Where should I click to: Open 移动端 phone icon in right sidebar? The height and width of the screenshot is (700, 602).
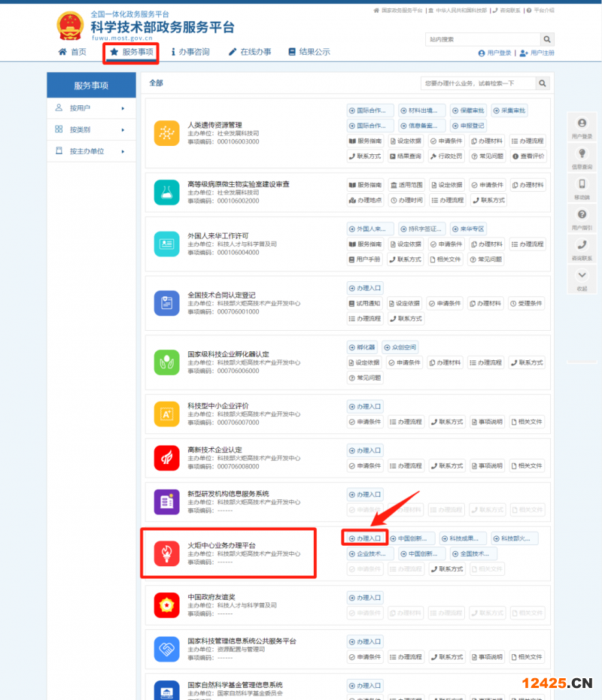(582, 184)
